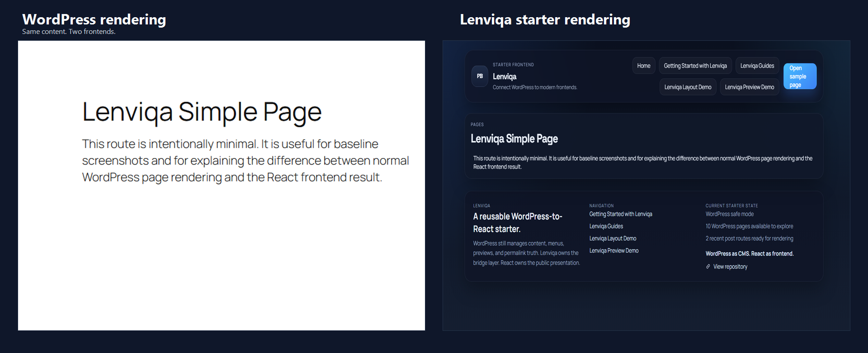The width and height of the screenshot is (868, 353).
Task: Click the CURRENT STARTER STATE label
Action: click(731, 206)
